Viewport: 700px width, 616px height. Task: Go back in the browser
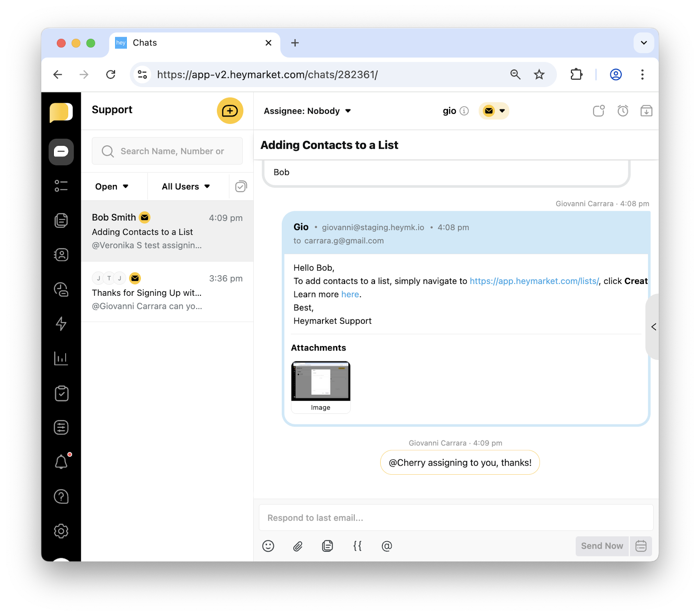pos(57,74)
